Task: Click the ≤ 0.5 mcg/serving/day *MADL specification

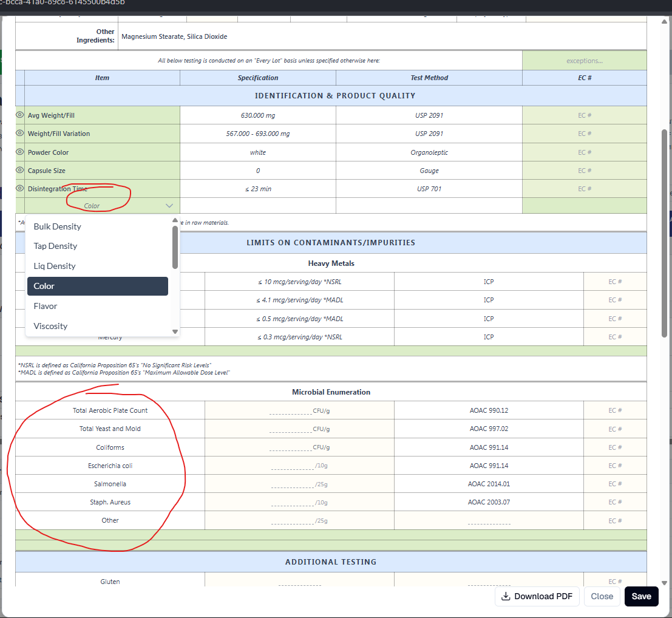Action: point(299,319)
